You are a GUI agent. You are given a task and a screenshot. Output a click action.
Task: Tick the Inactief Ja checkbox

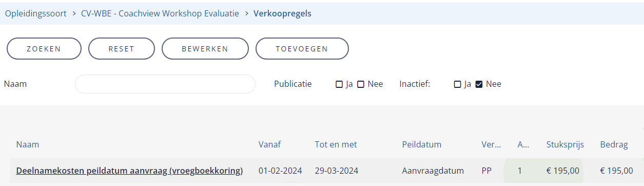point(457,84)
